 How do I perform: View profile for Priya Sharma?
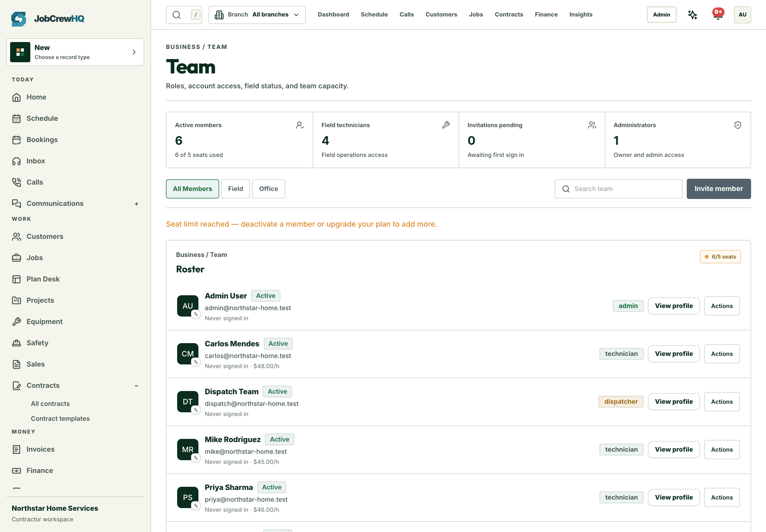674,497
